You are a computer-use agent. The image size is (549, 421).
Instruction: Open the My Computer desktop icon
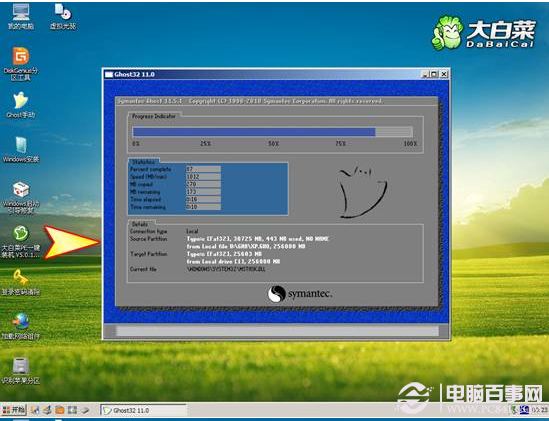[21, 16]
